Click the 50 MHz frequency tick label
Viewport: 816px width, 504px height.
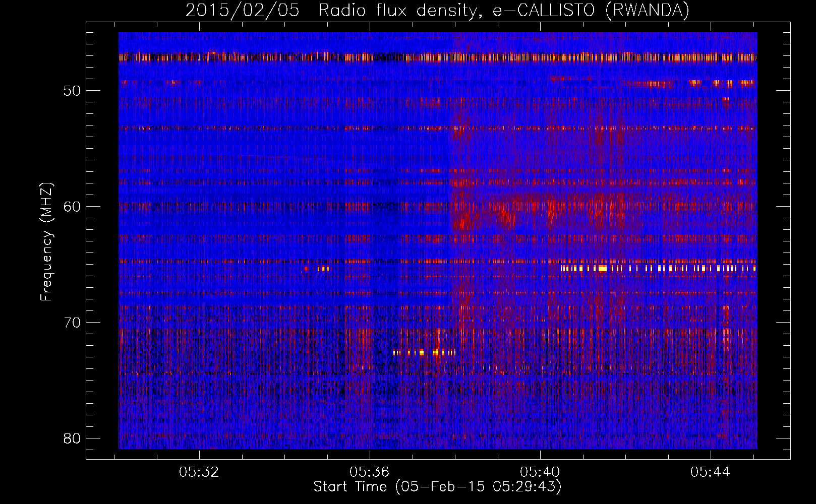(x=72, y=91)
